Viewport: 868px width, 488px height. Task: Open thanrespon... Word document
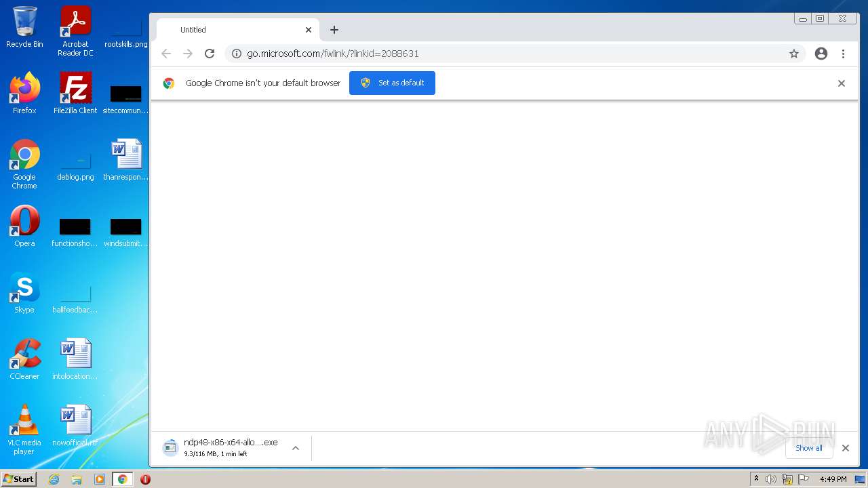[126, 160]
